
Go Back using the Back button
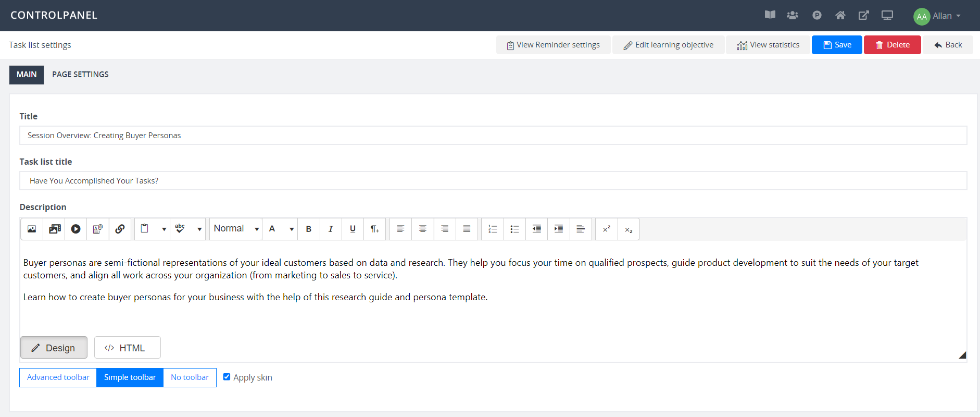coord(948,45)
